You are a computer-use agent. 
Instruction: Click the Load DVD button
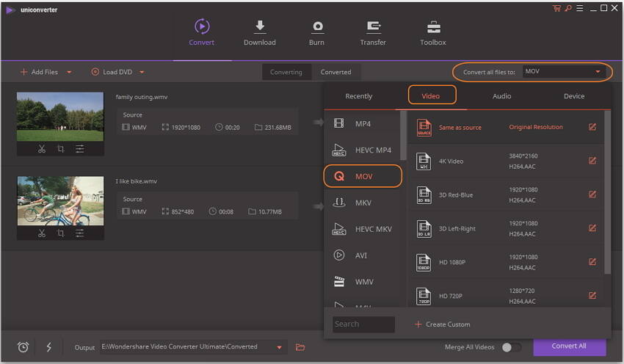coord(112,72)
